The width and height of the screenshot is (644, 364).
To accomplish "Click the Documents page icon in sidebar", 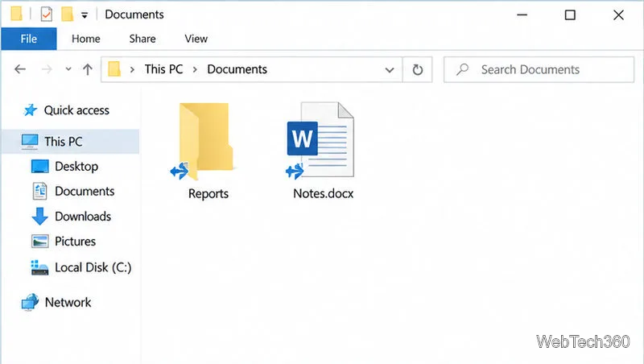I will (39, 191).
